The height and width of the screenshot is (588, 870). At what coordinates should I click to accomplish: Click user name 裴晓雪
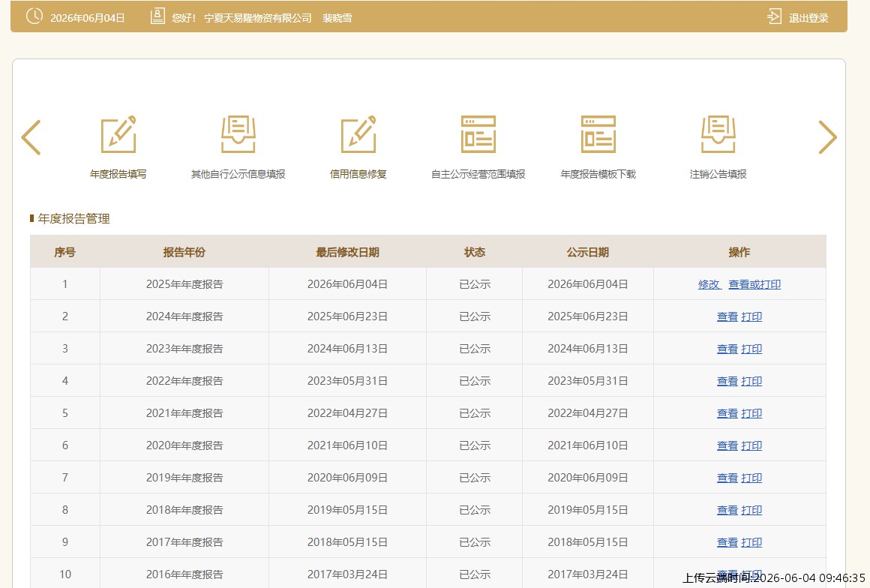point(337,18)
